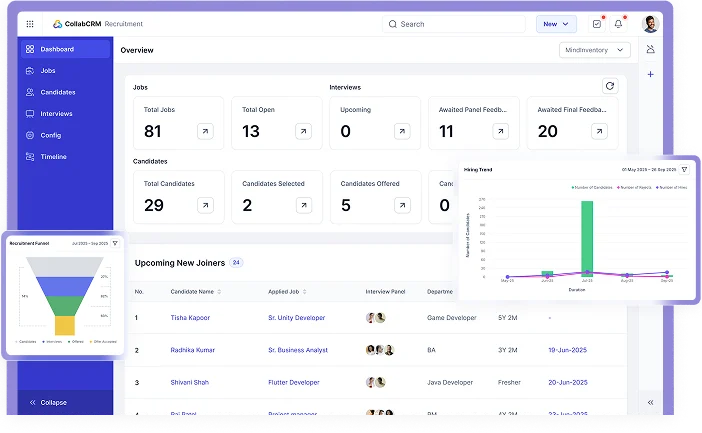Open Awaited Final Feedback arrow icon

598,131
